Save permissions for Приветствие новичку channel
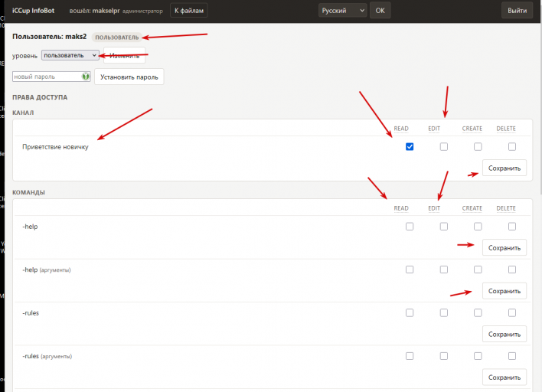 [x=504, y=168]
